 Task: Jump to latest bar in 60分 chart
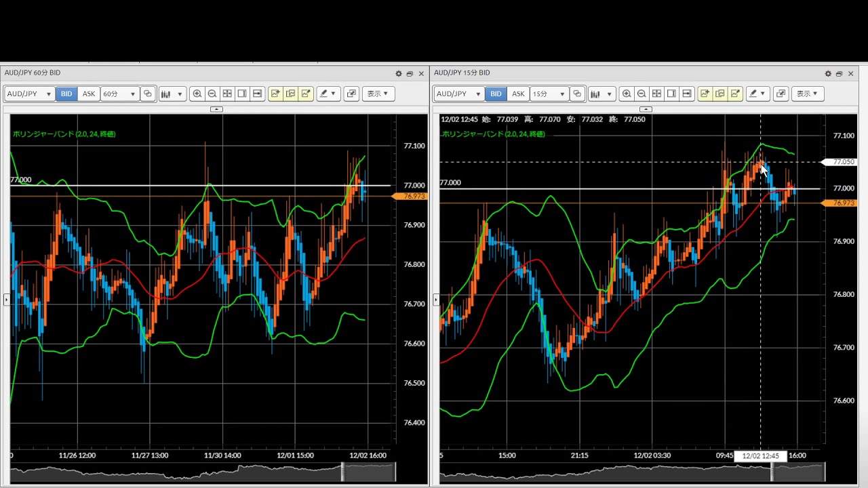click(257, 94)
